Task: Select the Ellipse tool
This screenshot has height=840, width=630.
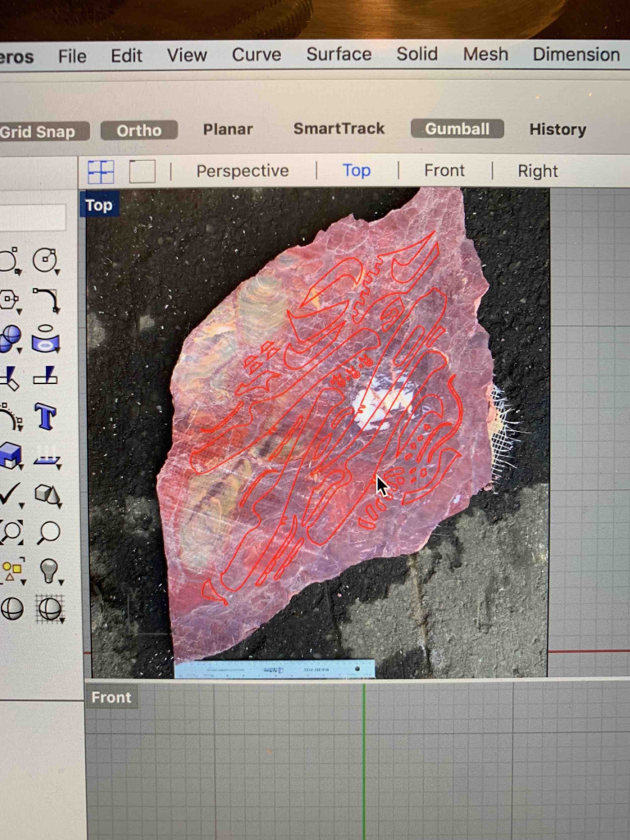Action: (x=8, y=261)
